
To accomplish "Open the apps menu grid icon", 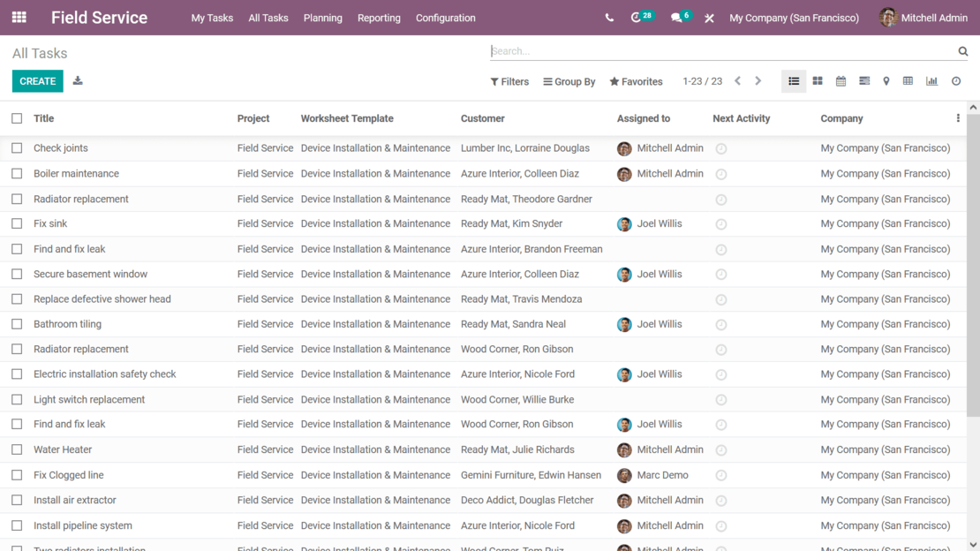I will (19, 18).
